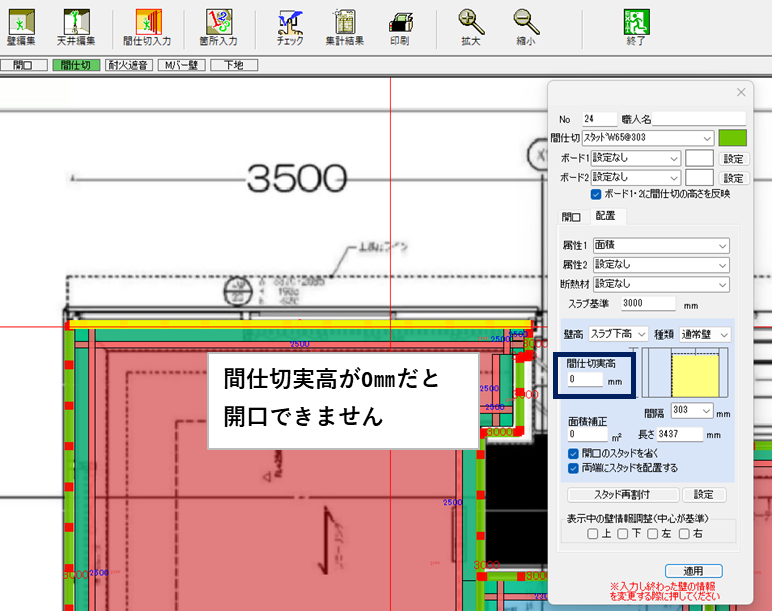
Task: Exit using the 終了 icon
Action: (x=636, y=27)
